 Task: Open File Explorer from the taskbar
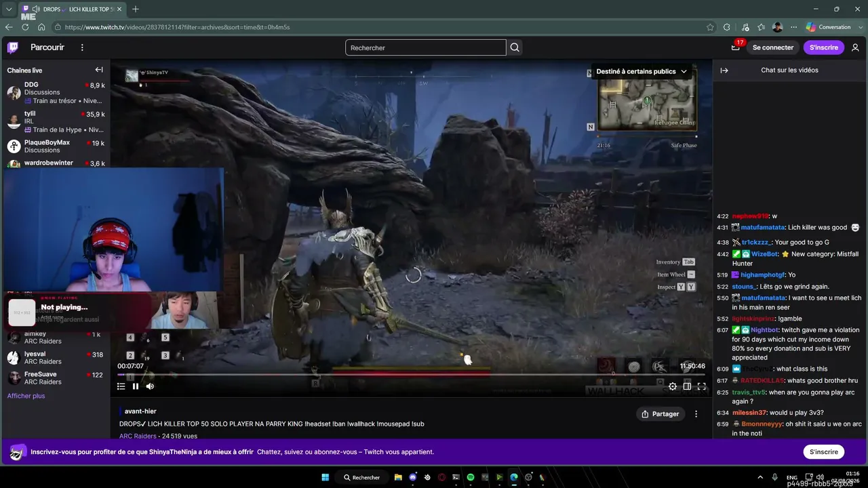pyautogui.click(x=398, y=477)
